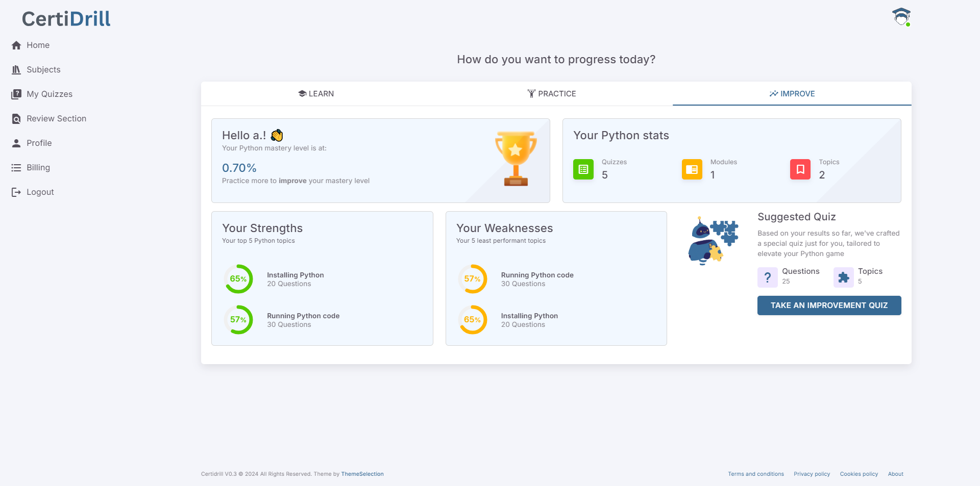This screenshot has height=486, width=980.
Task: Click Running Python code in Your Weaknesses
Action: click(x=537, y=275)
